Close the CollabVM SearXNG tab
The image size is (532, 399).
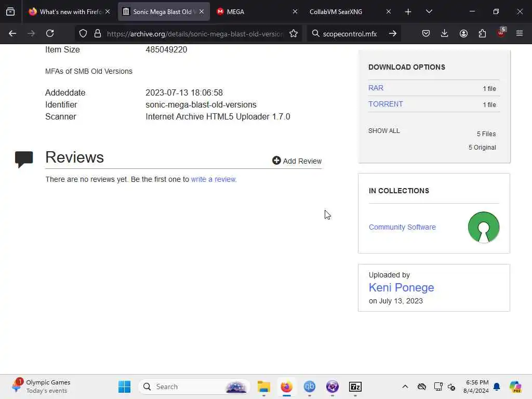(x=389, y=11)
